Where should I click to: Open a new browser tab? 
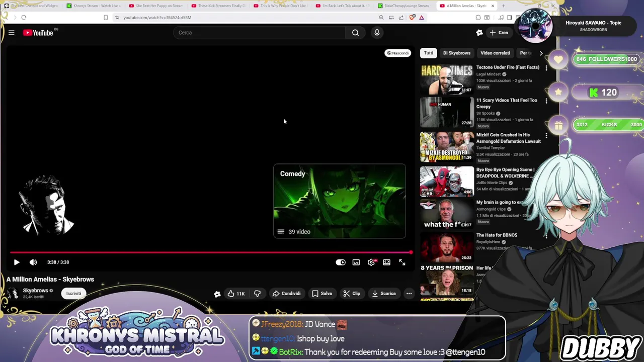point(503,6)
